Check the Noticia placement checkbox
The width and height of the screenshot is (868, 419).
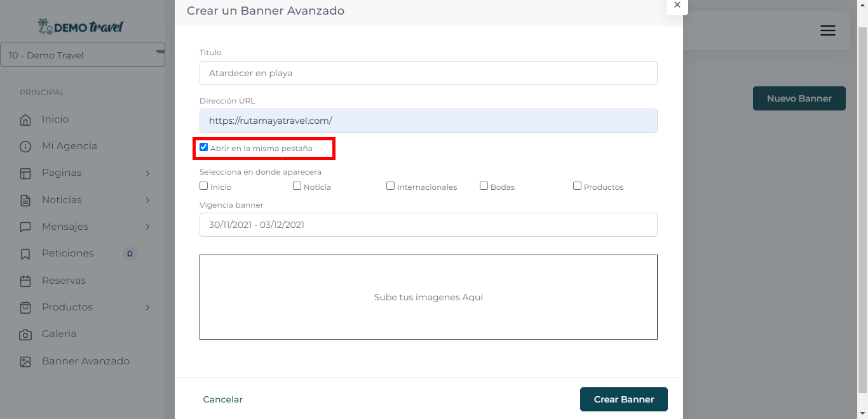297,186
